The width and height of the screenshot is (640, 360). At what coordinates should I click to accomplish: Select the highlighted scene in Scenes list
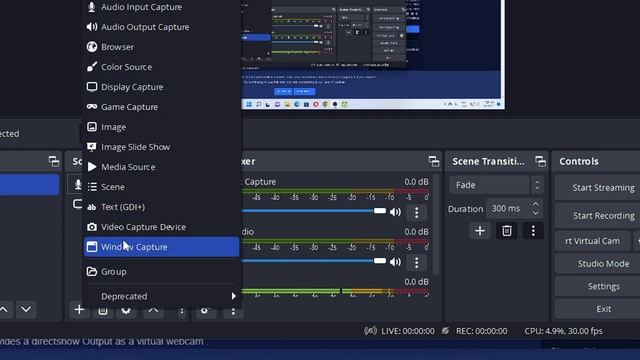click(x=29, y=185)
